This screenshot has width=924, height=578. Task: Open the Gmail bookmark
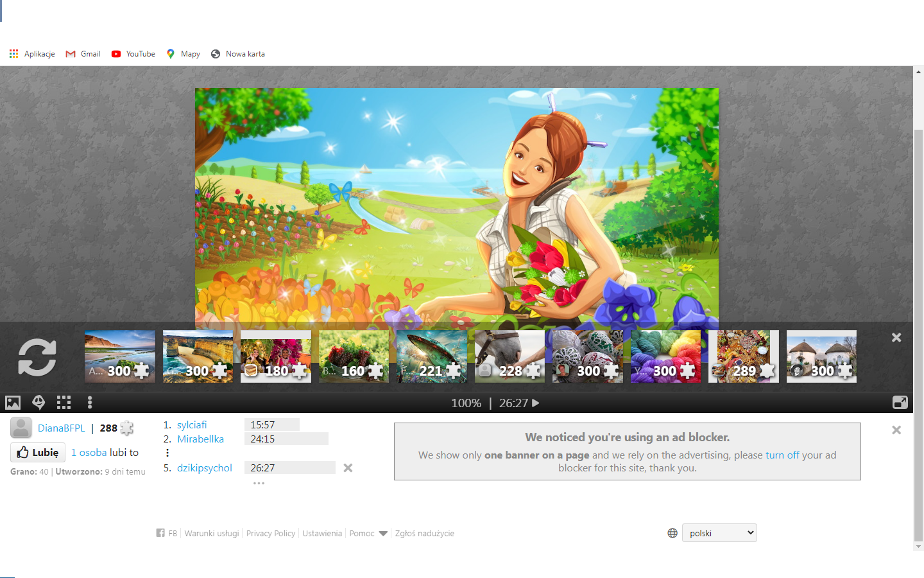pos(83,54)
